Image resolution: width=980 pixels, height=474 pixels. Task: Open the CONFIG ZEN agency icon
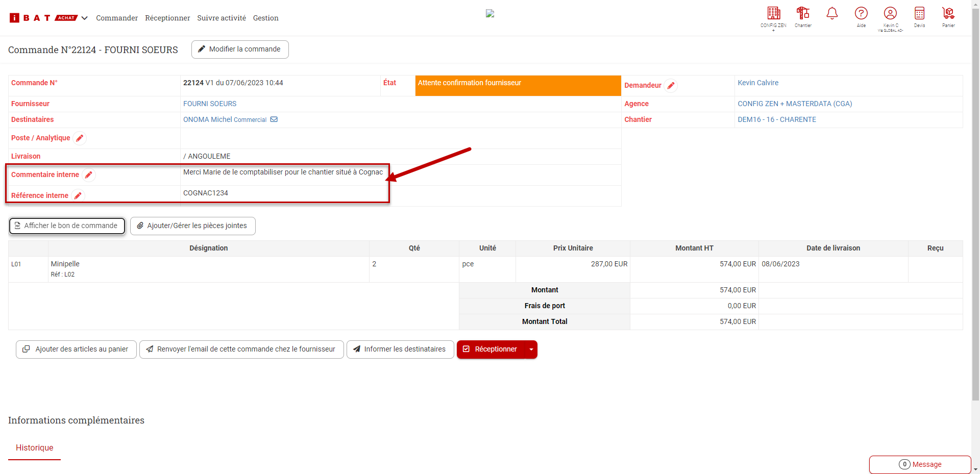(x=773, y=14)
